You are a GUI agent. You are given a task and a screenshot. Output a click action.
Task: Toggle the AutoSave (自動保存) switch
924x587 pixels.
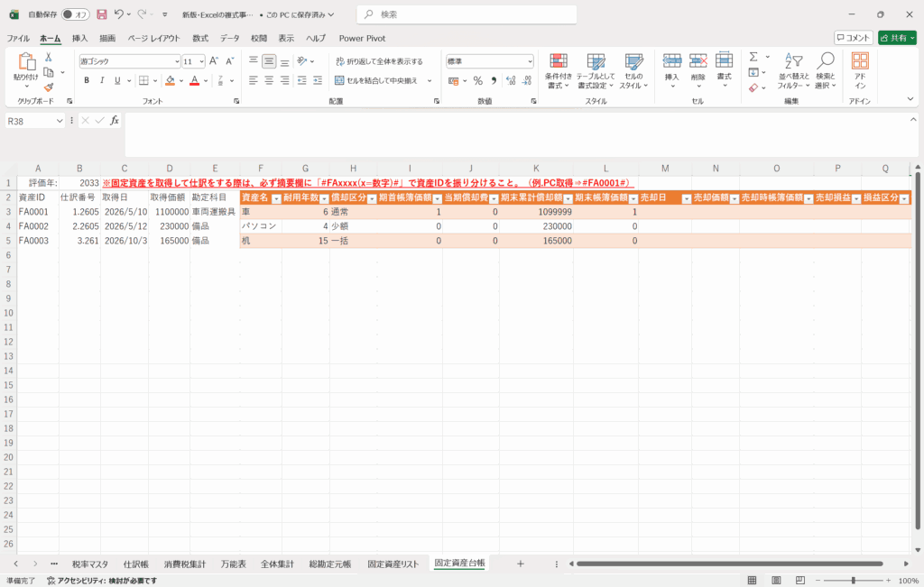(76, 14)
